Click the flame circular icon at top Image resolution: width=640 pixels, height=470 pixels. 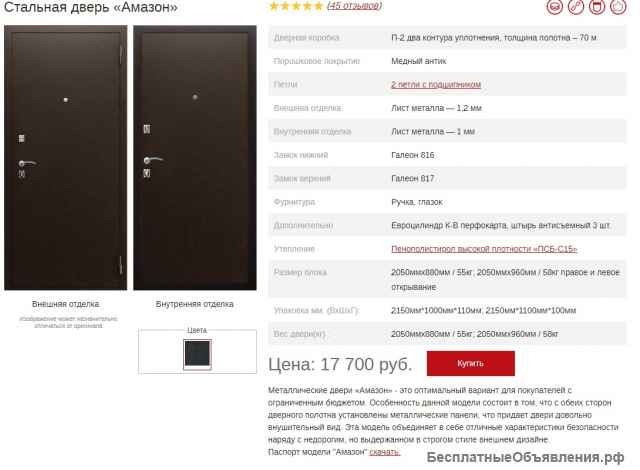tap(618, 7)
